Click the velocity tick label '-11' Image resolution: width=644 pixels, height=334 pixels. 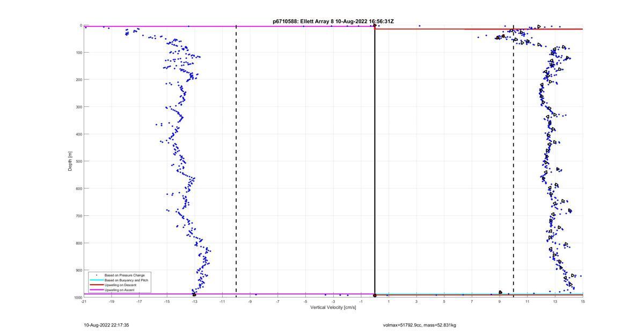222,302
